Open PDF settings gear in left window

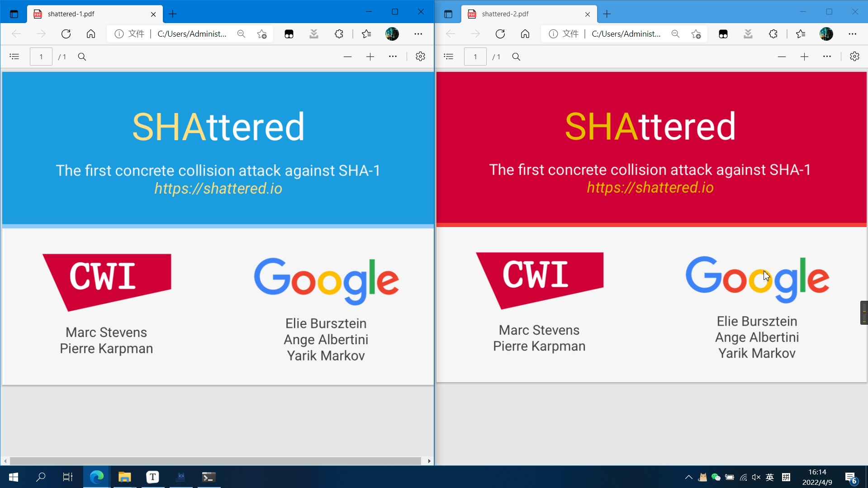click(420, 57)
